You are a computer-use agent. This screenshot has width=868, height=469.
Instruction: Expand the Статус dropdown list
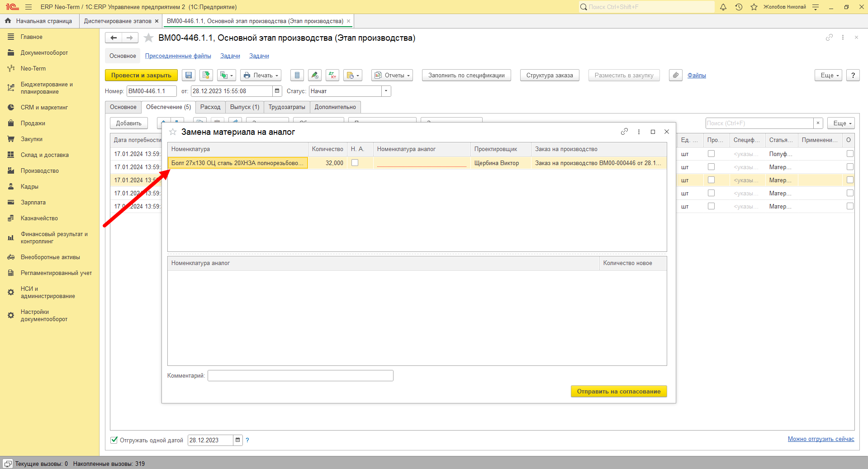[x=386, y=91]
